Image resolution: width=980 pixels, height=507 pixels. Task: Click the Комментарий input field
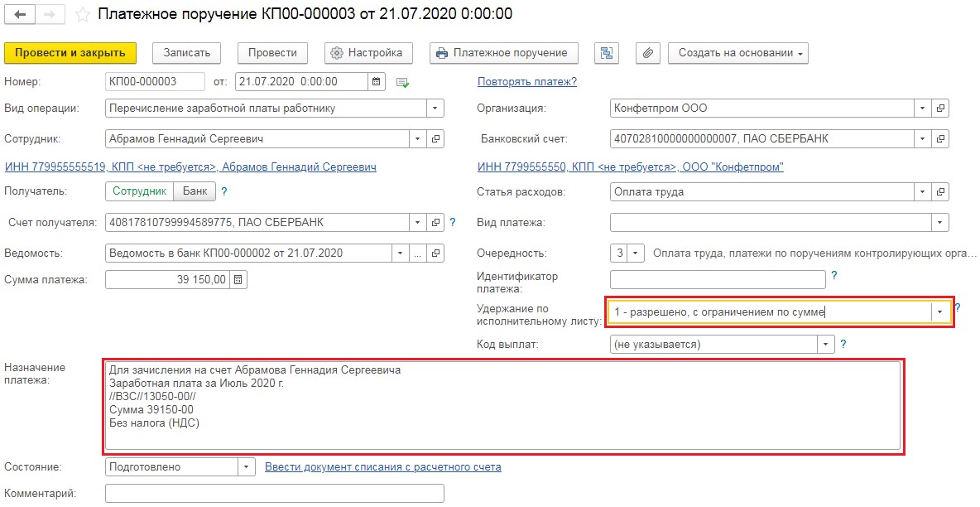point(275,493)
